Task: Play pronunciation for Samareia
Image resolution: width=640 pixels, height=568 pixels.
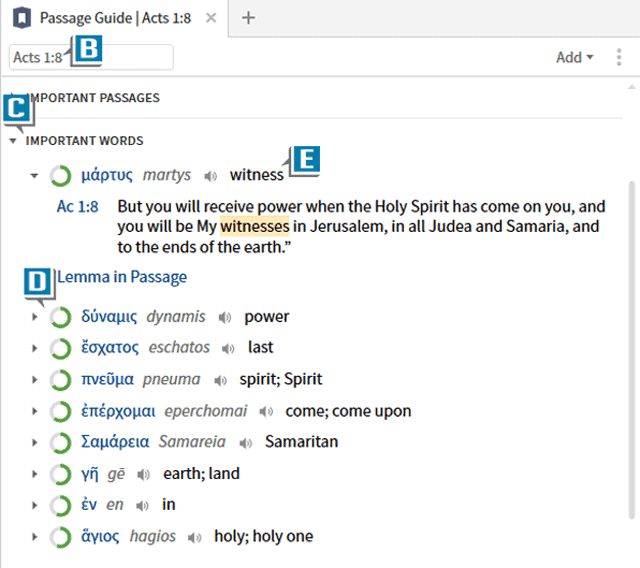Action: (x=246, y=442)
